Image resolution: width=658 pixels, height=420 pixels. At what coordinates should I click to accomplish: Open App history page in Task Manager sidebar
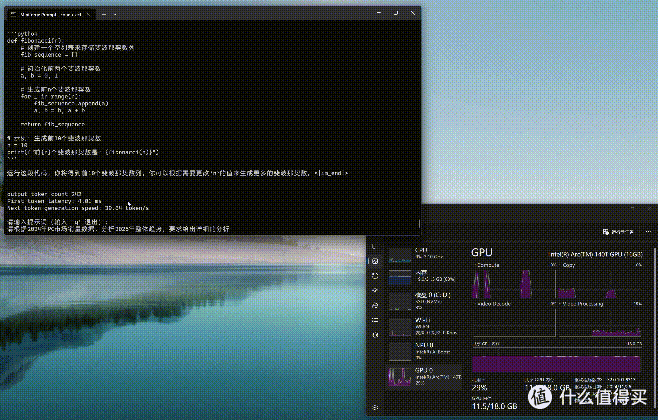point(375,276)
